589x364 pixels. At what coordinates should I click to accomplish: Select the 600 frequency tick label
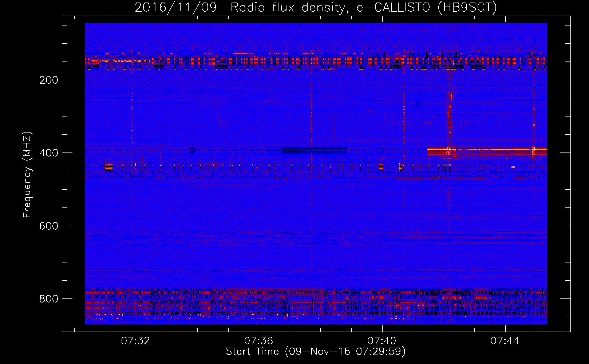[49, 226]
